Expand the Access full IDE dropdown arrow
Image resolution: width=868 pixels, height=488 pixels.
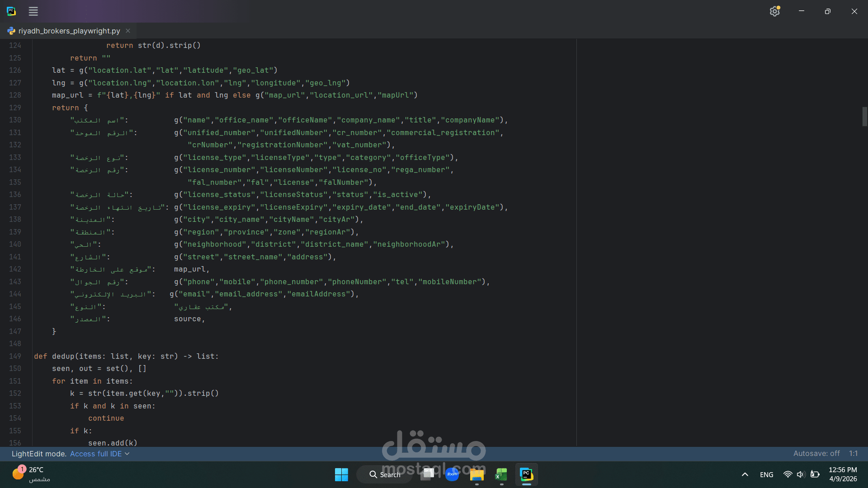click(127, 454)
